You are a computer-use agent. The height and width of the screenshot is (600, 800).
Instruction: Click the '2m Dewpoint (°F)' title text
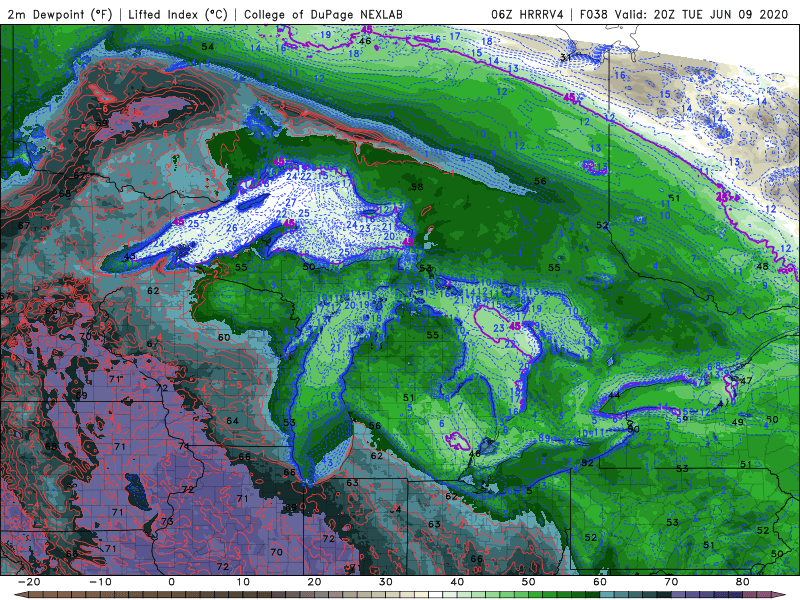click(60, 14)
